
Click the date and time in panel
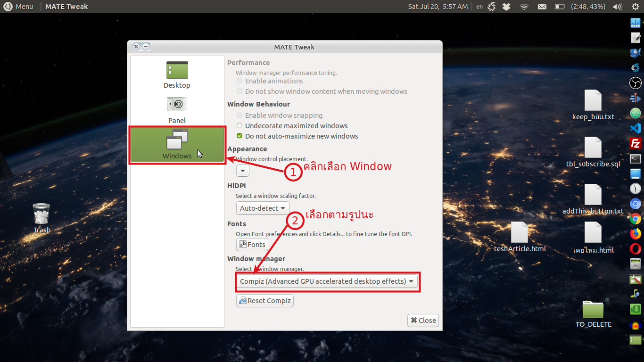pos(438,7)
